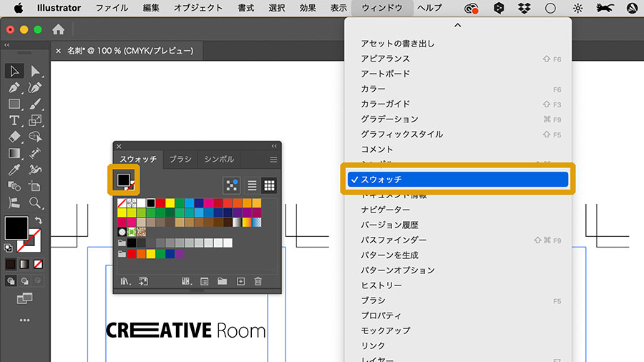Open the 効果 menu
644x362 pixels.
[x=308, y=8]
